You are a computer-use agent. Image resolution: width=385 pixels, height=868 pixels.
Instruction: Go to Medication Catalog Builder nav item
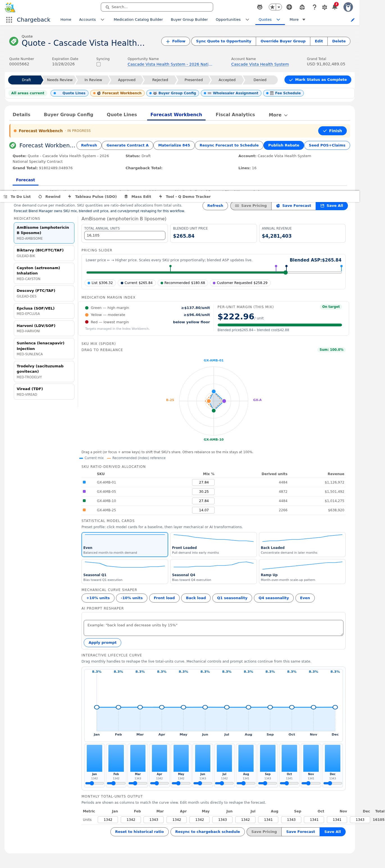(138, 20)
